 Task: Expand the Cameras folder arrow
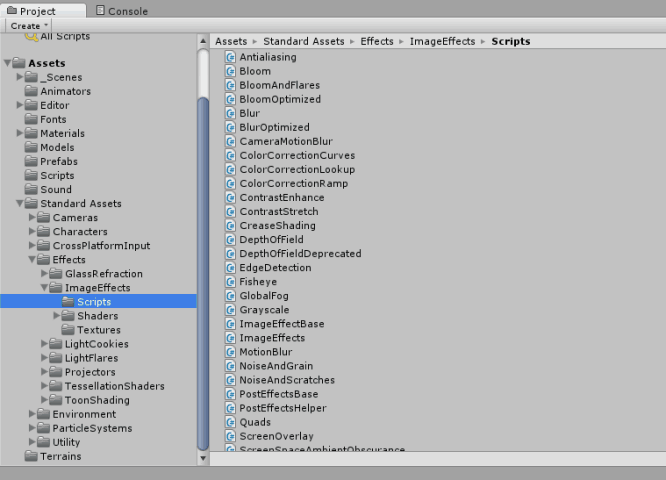tap(32, 218)
